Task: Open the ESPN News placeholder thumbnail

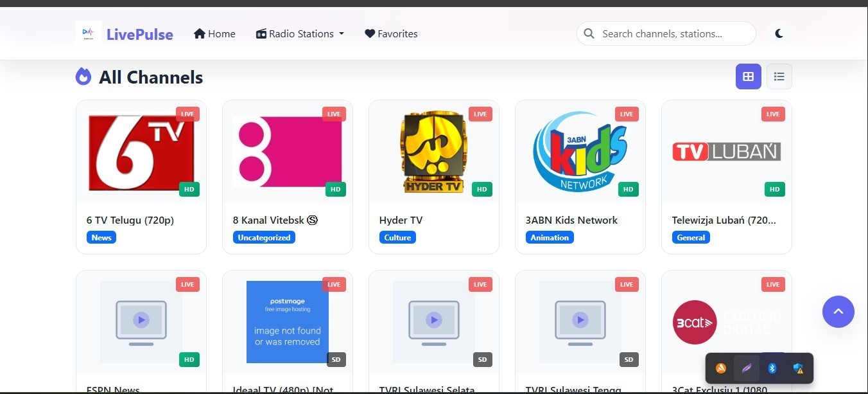Action: [141, 322]
